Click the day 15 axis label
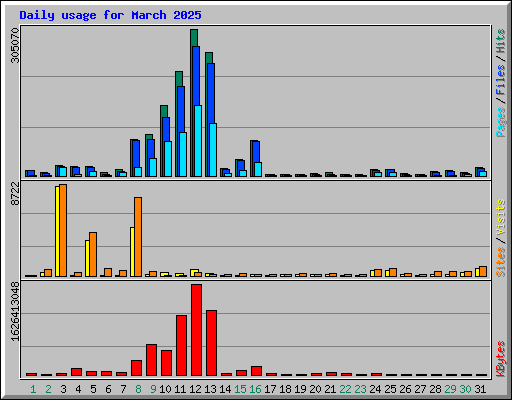The height and width of the screenshot is (400, 512). (x=240, y=389)
